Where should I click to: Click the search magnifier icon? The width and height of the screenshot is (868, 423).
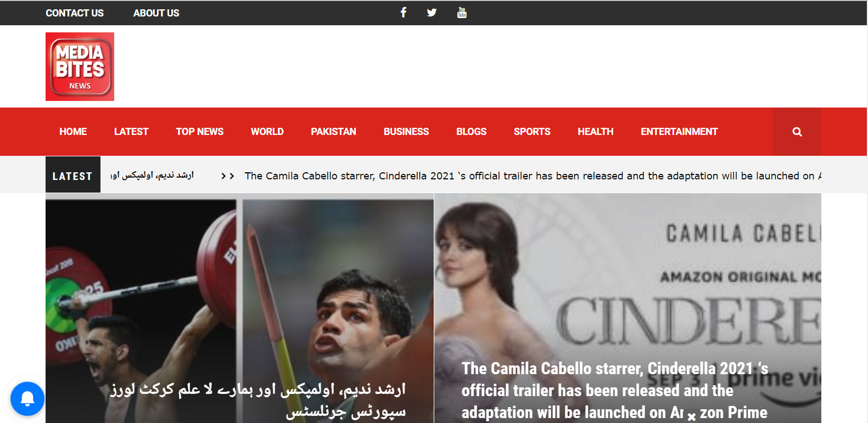(797, 132)
